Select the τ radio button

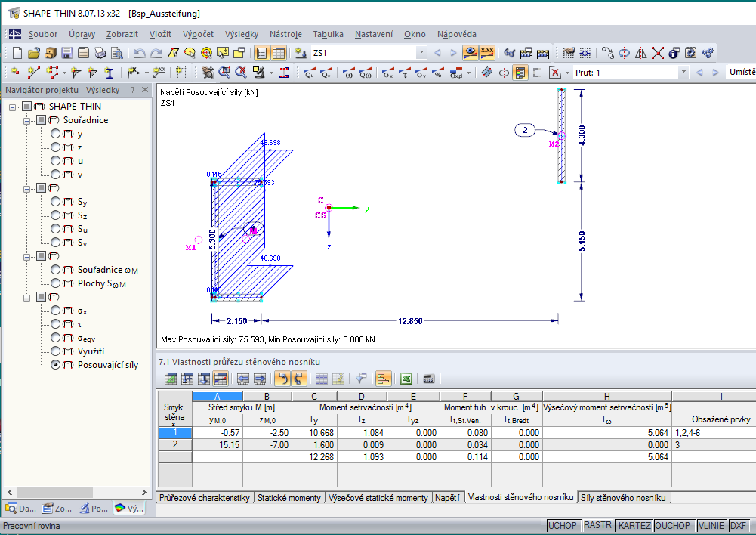tap(55, 323)
